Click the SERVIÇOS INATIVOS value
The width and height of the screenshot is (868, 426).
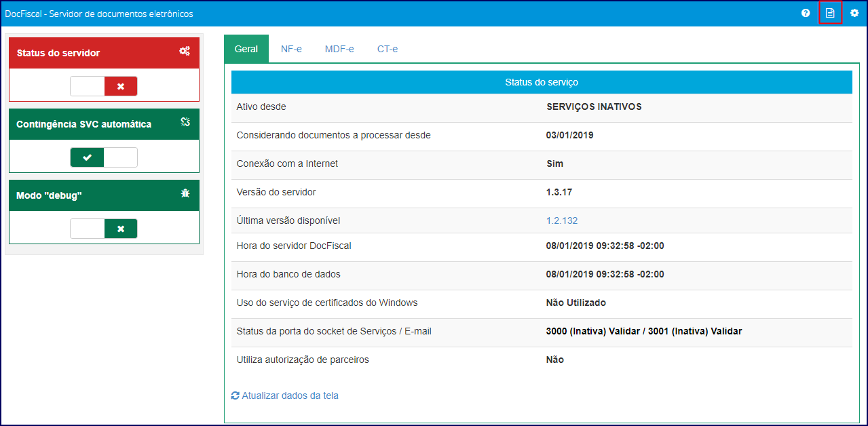point(594,106)
